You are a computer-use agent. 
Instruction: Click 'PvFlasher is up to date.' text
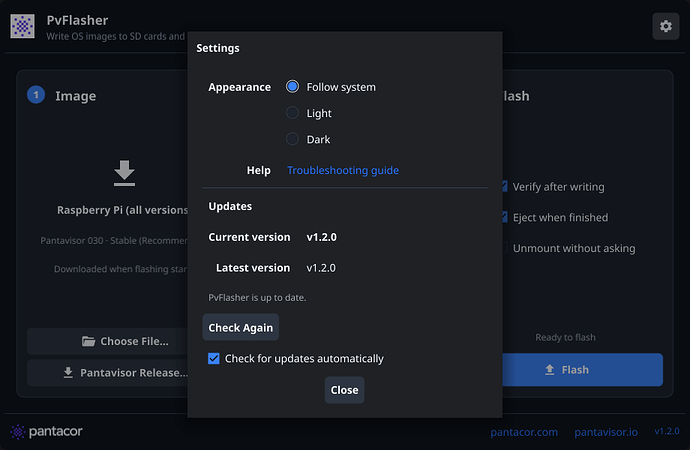click(257, 297)
